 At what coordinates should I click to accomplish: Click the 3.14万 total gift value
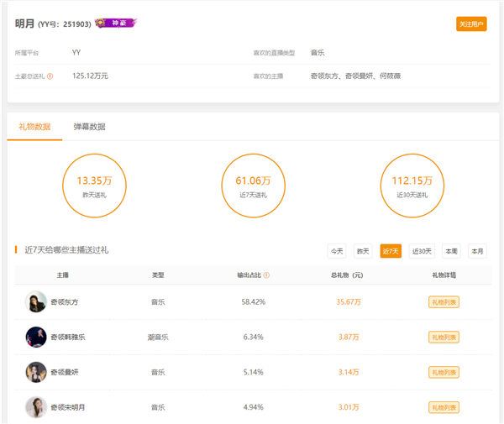pyautogui.click(x=349, y=372)
